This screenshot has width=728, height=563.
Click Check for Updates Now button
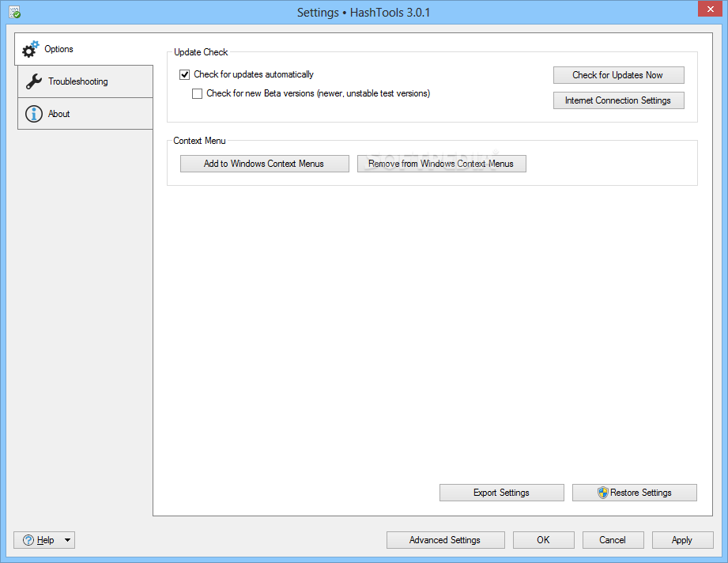pos(618,75)
